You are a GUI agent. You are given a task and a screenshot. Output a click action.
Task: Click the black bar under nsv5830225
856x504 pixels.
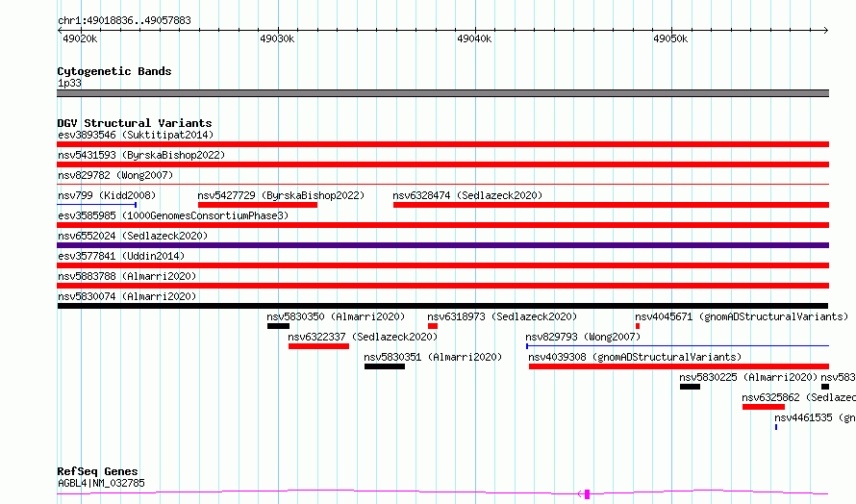[690, 387]
